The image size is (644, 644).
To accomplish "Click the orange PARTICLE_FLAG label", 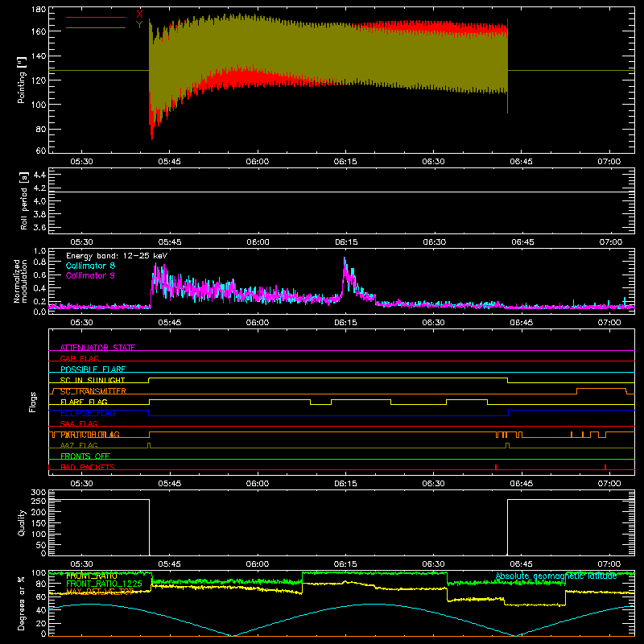I will [x=90, y=435].
